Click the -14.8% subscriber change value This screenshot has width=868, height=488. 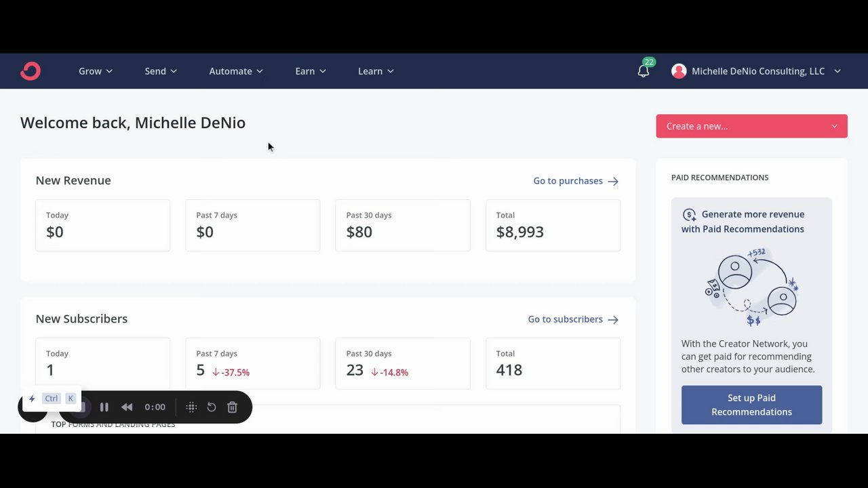[389, 372]
